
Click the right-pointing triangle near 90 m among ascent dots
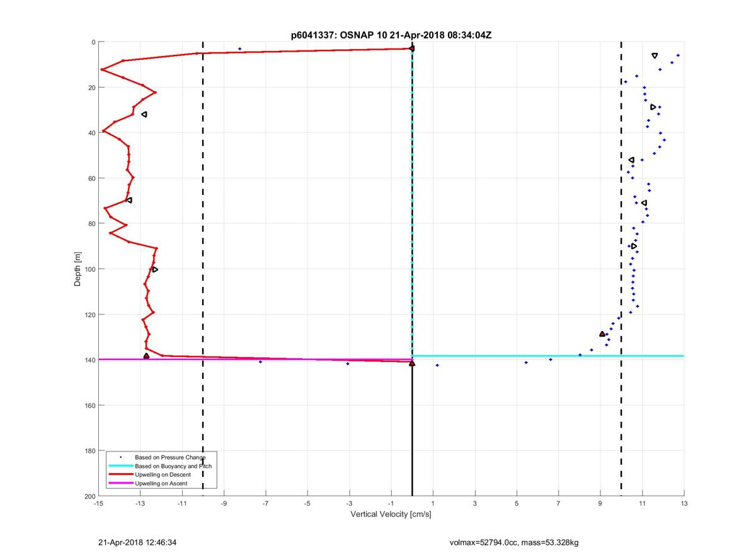coord(634,246)
